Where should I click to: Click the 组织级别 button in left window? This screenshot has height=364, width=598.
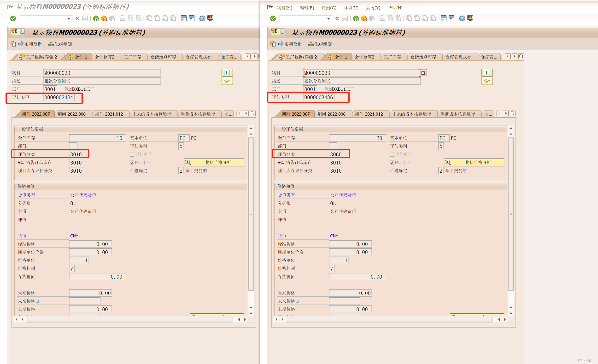60,44
